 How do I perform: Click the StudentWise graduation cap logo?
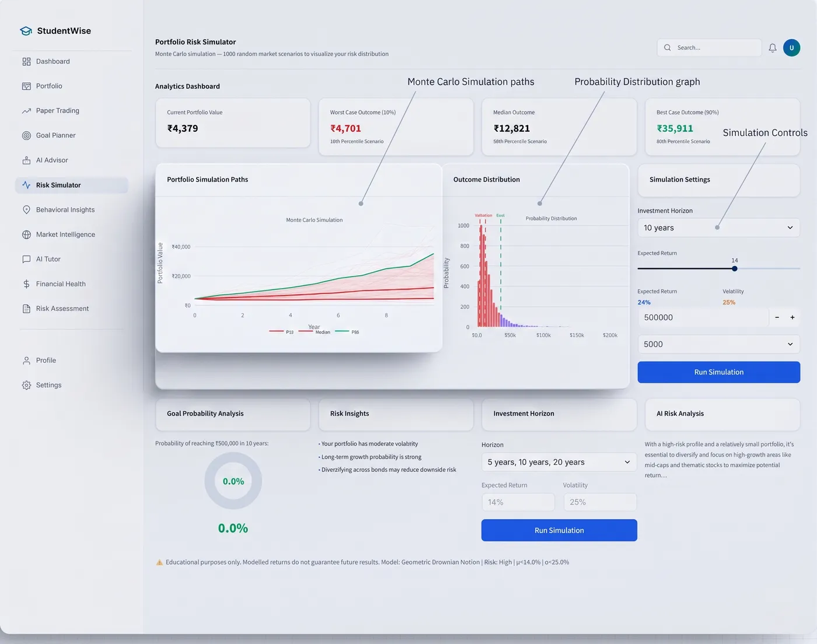[26, 31]
